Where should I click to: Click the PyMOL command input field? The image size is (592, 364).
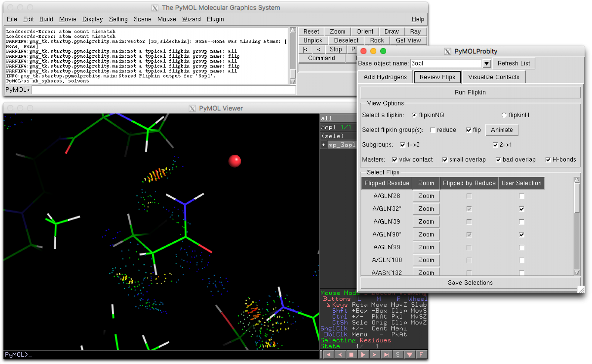[148, 90]
